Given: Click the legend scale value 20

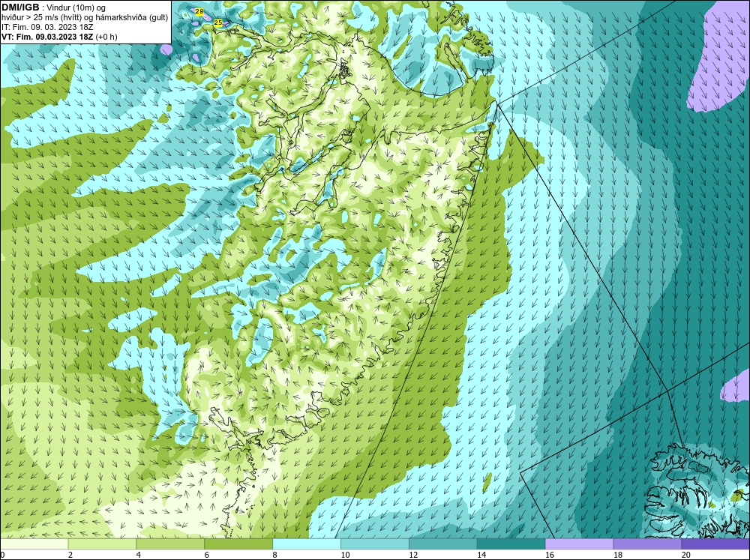Looking at the screenshot, I should 686,555.
